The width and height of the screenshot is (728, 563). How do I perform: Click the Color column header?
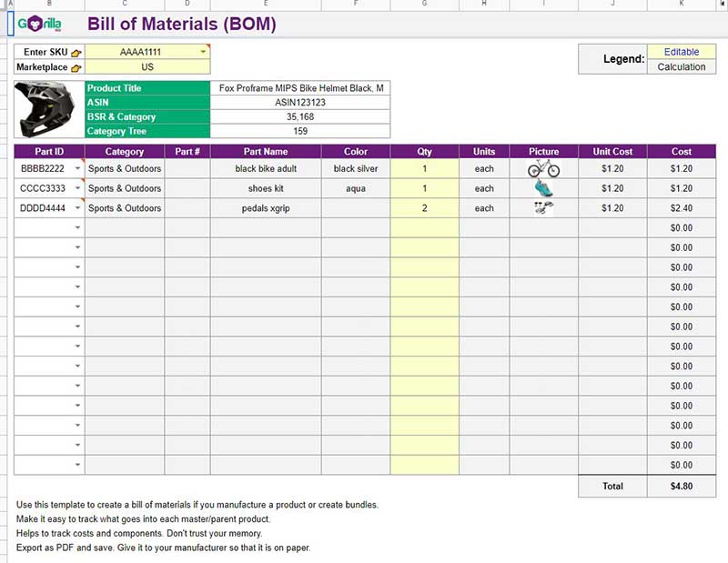coord(356,151)
